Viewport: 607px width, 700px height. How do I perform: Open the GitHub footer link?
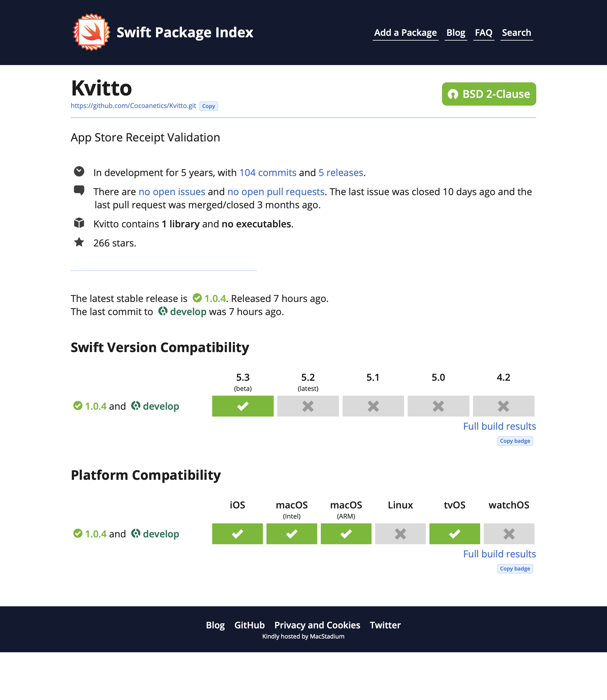tap(250, 625)
